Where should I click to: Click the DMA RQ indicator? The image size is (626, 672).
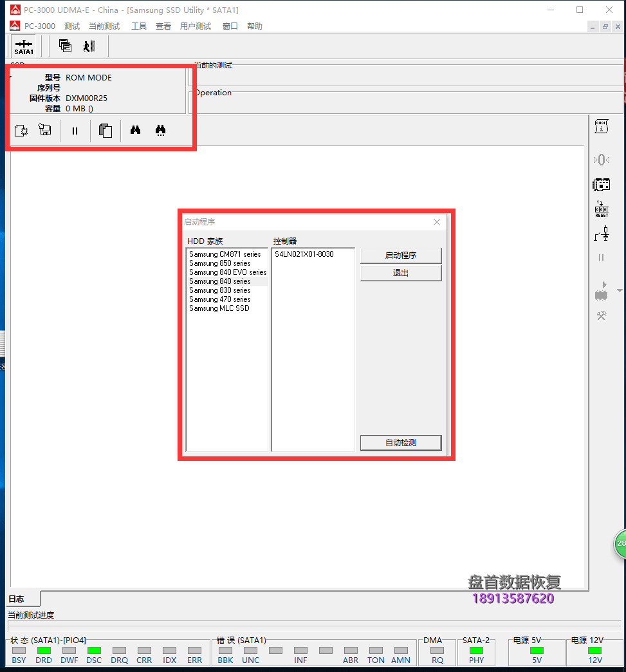[437, 651]
